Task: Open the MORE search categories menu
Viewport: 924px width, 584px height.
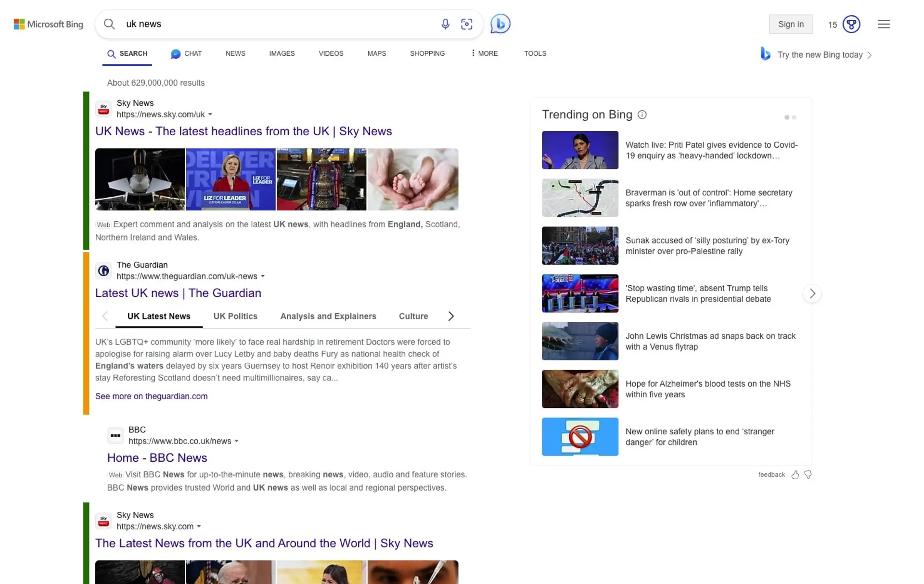Action: coord(484,53)
